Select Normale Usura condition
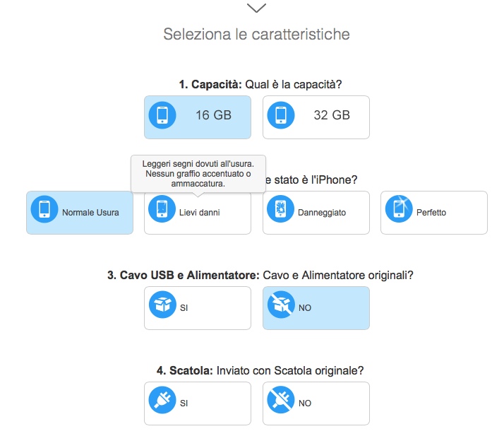Screen dimensions: 504x436 pos(90,213)
